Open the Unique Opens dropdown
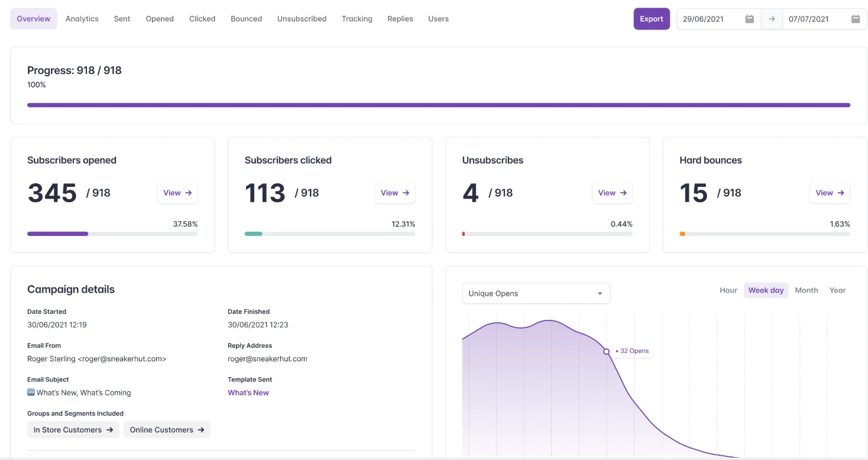This screenshot has height=460, width=868. (x=536, y=293)
